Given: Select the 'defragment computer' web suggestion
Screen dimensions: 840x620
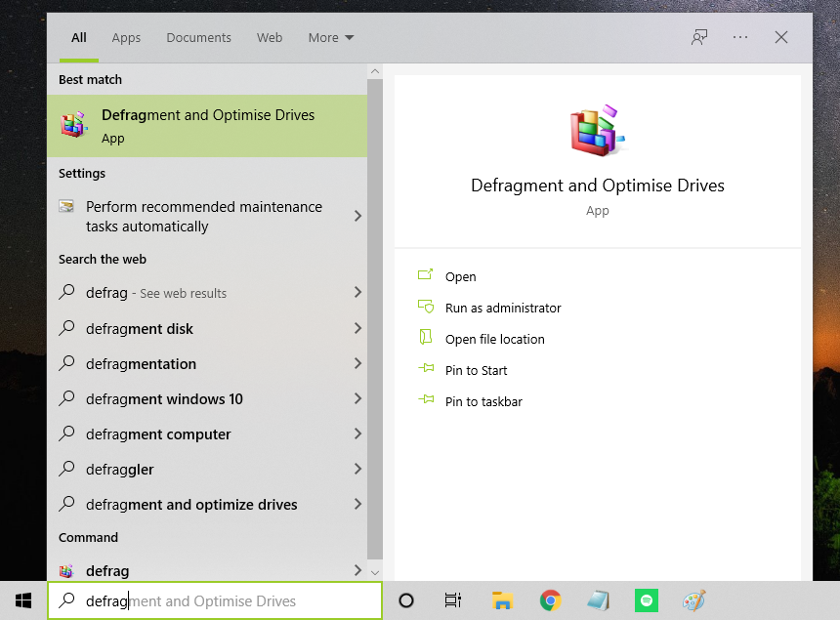Looking at the screenshot, I should 207,434.
